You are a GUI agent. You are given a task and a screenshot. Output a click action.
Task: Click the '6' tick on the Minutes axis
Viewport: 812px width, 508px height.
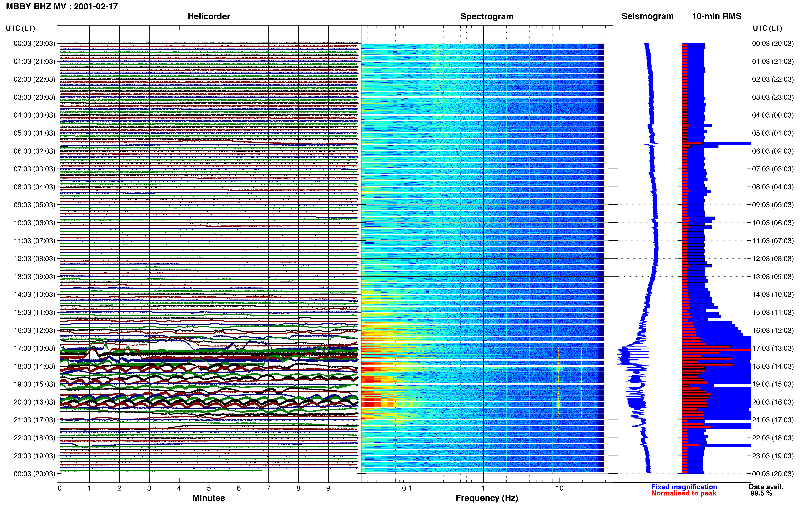pos(239,488)
